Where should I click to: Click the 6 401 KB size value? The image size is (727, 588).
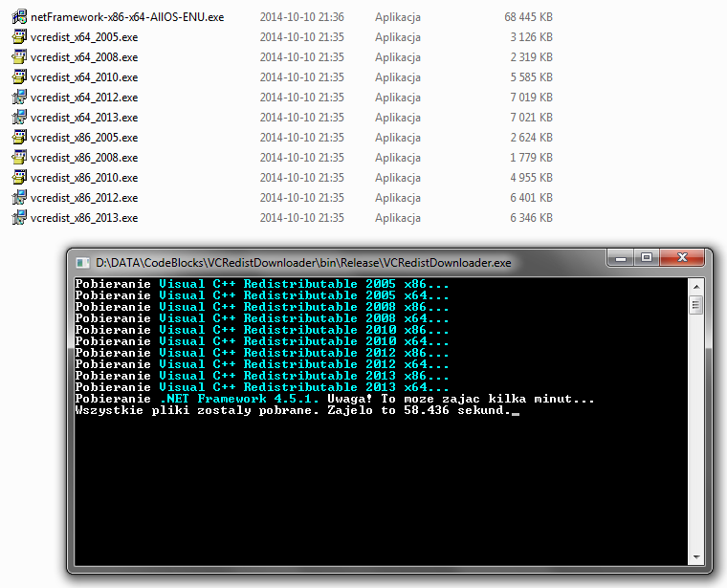[x=531, y=197]
